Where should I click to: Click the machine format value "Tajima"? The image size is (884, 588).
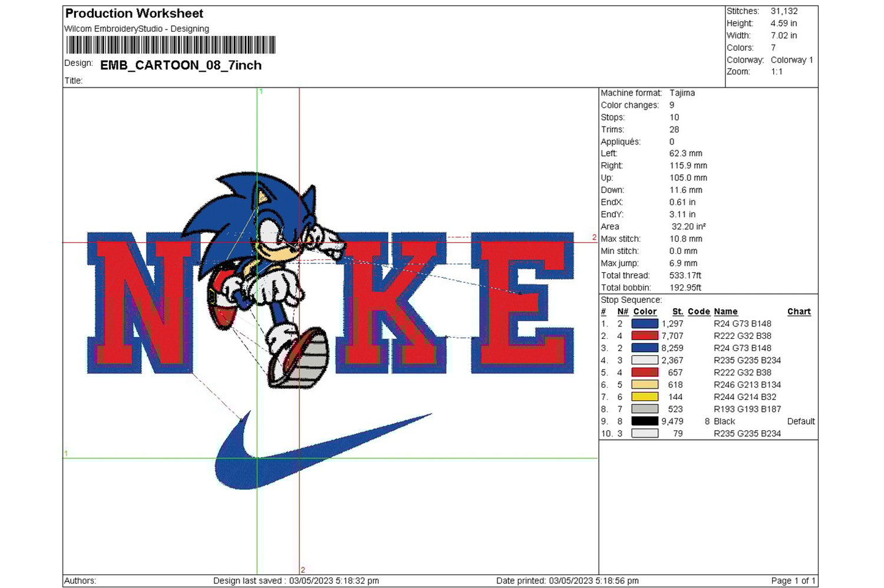(682, 93)
